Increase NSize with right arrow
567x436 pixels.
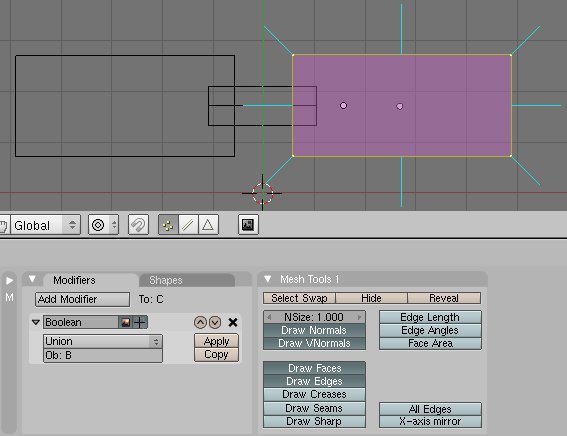[x=359, y=317]
